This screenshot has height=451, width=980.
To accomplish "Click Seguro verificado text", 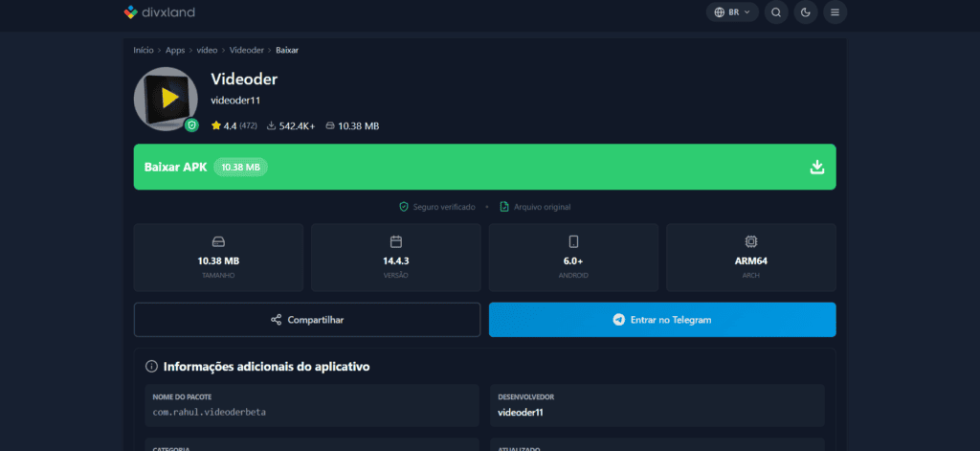I will pyautogui.click(x=444, y=207).
